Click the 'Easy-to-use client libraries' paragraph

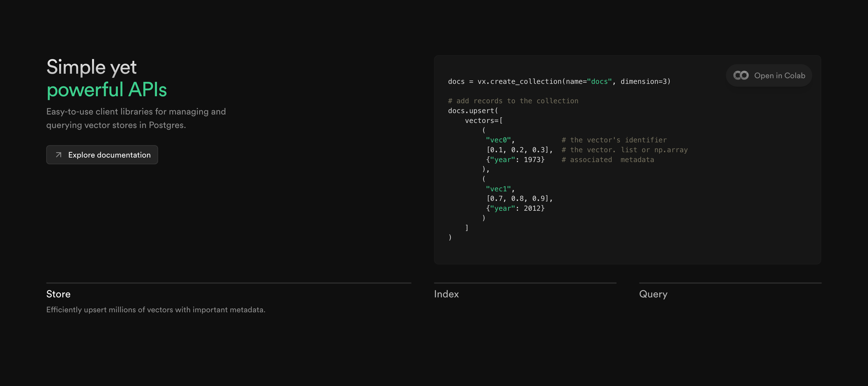point(136,118)
